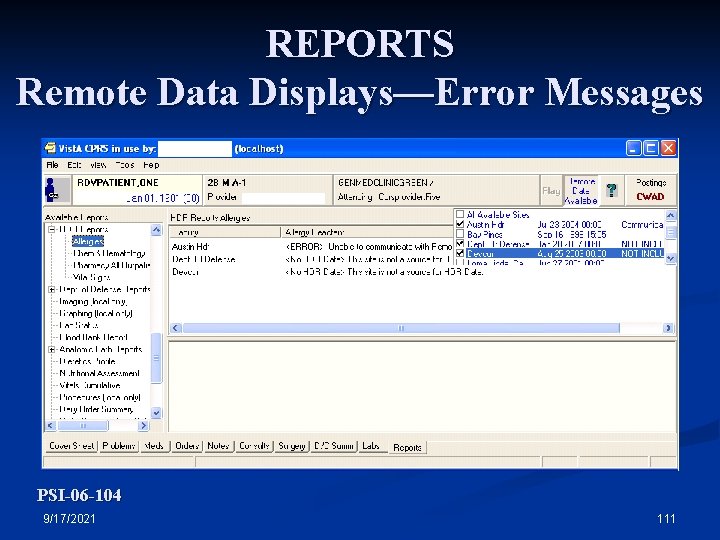This screenshot has width=720, height=540.
Task: Check the All Available Sites checkbox
Action: (x=460, y=214)
